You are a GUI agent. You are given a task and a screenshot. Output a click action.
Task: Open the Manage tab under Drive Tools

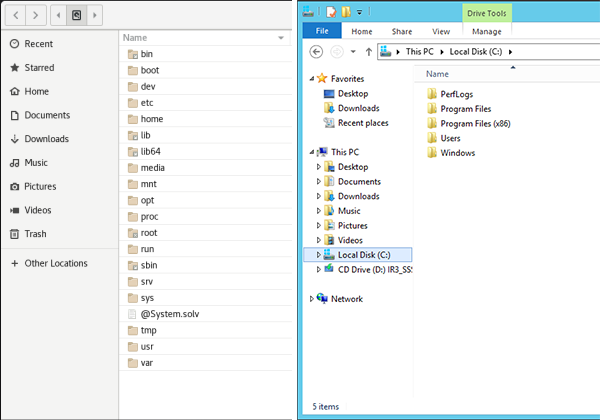click(486, 32)
